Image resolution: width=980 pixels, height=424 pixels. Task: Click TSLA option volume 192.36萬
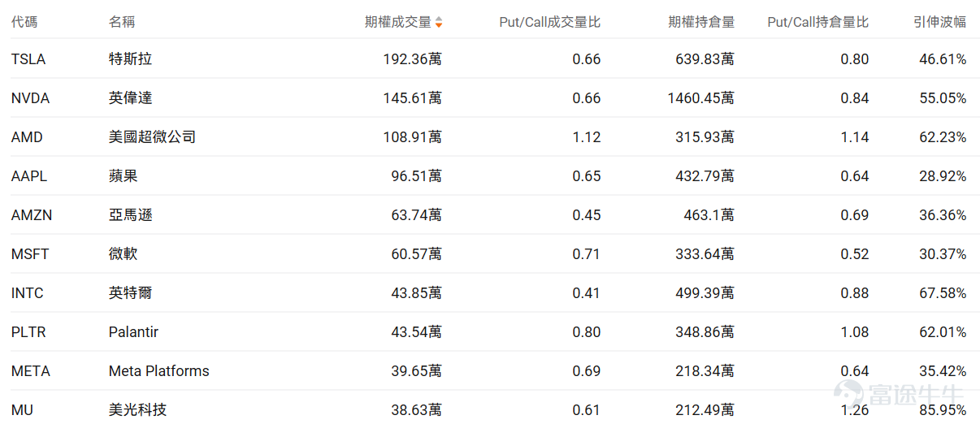pyautogui.click(x=413, y=59)
